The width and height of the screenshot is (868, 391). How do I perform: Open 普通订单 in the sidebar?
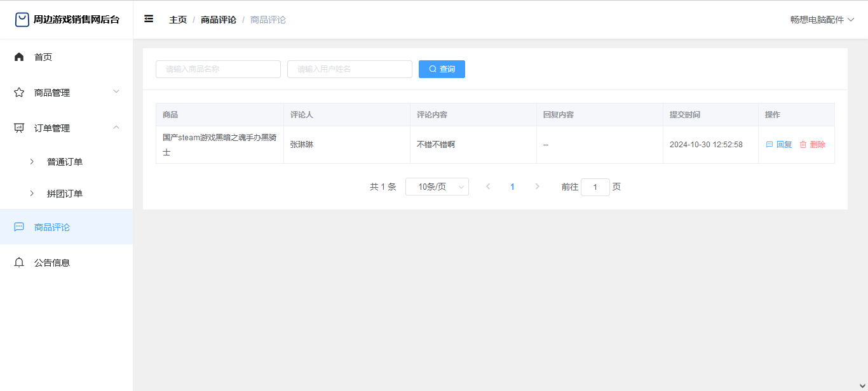click(x=65, y=162)
